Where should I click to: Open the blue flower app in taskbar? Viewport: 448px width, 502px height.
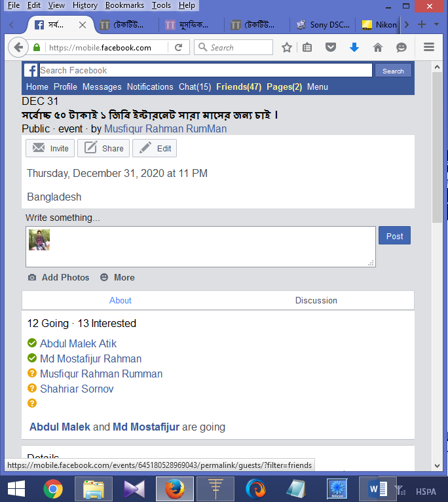pos(337,489)
